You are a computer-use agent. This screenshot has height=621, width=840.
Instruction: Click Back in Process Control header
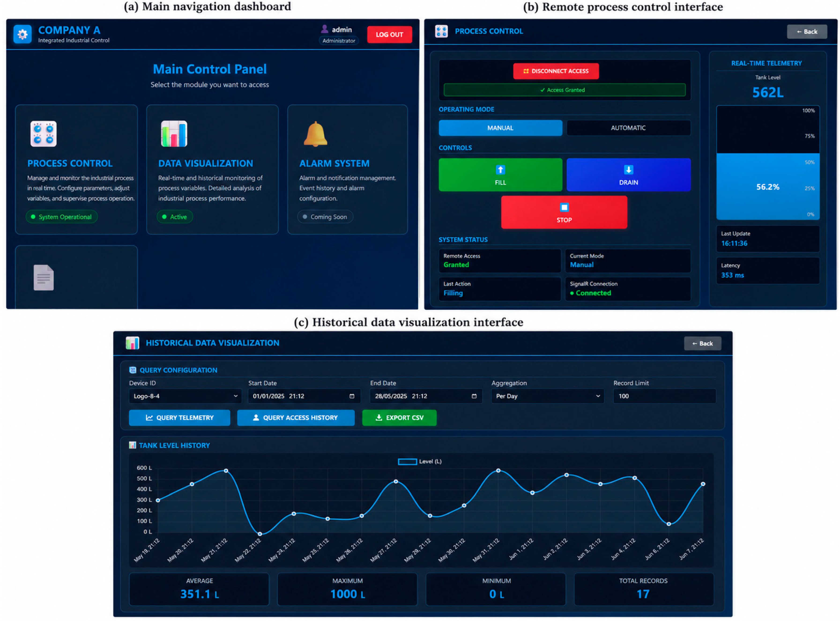[807, 32]
